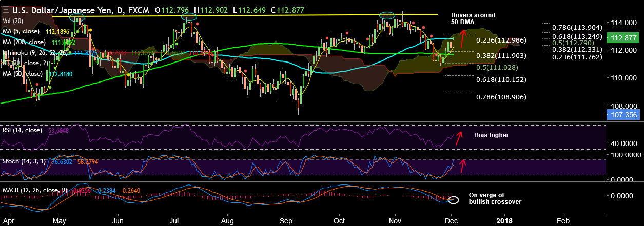Click the red arrow beside Bias higher
This screenshot has width=644, height=226.
pos(458,137)
